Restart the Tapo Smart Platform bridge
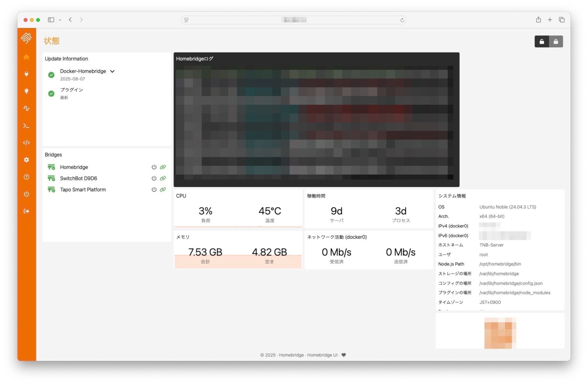This screenshot has height=384, width=588. pos(154,190)
